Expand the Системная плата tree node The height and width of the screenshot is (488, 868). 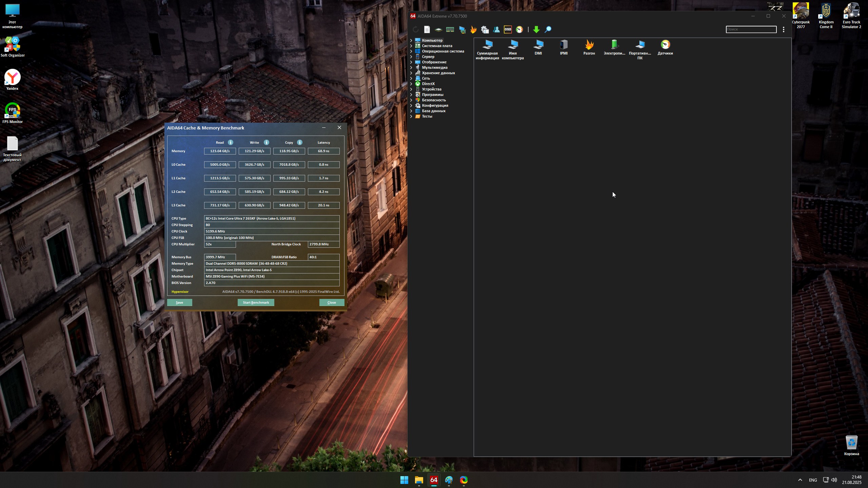click(411, 46)
